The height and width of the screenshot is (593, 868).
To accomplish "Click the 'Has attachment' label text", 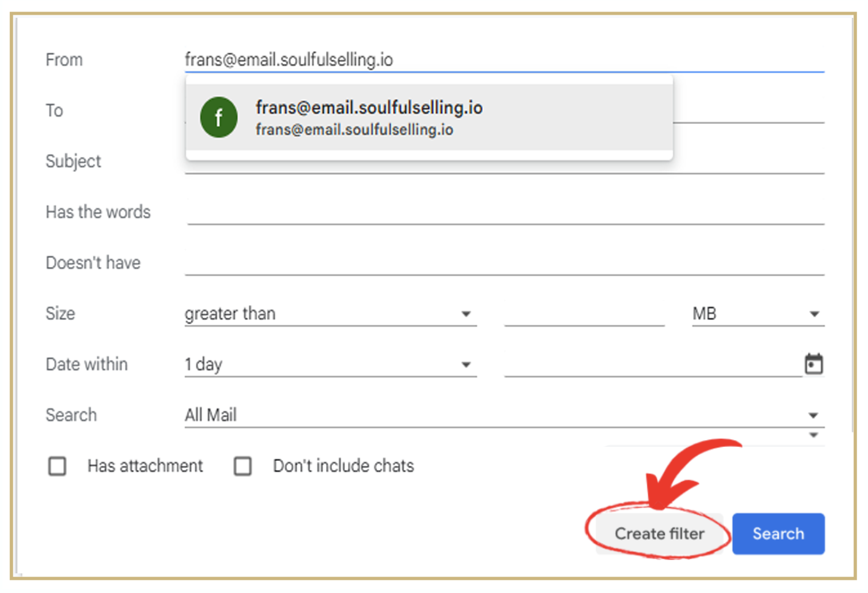I will [x=145, y=466].
